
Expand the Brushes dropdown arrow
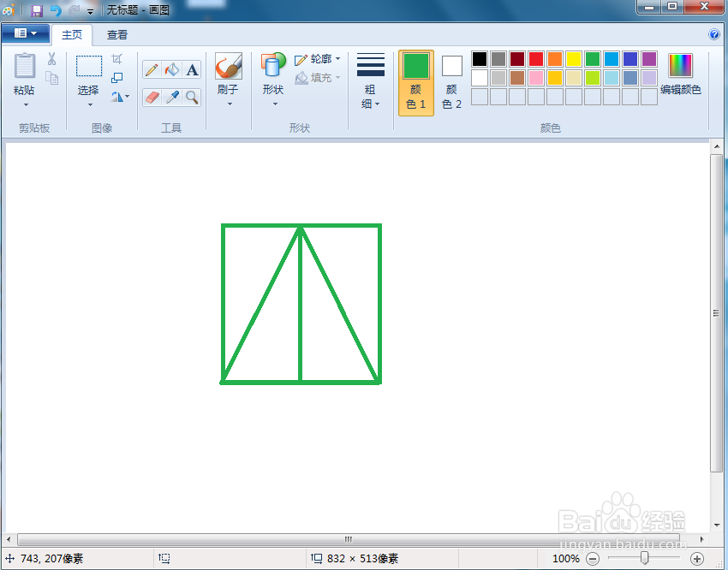pos(230,104)
